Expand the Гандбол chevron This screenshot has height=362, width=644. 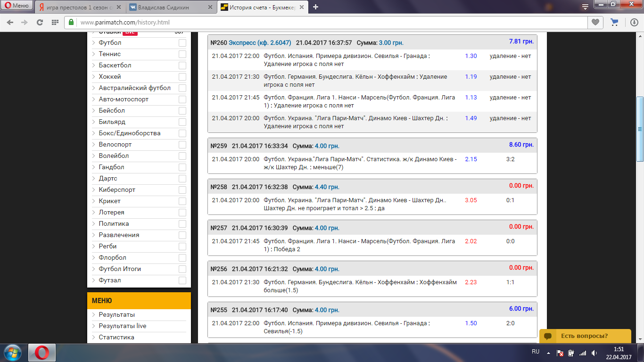point(93,167)
